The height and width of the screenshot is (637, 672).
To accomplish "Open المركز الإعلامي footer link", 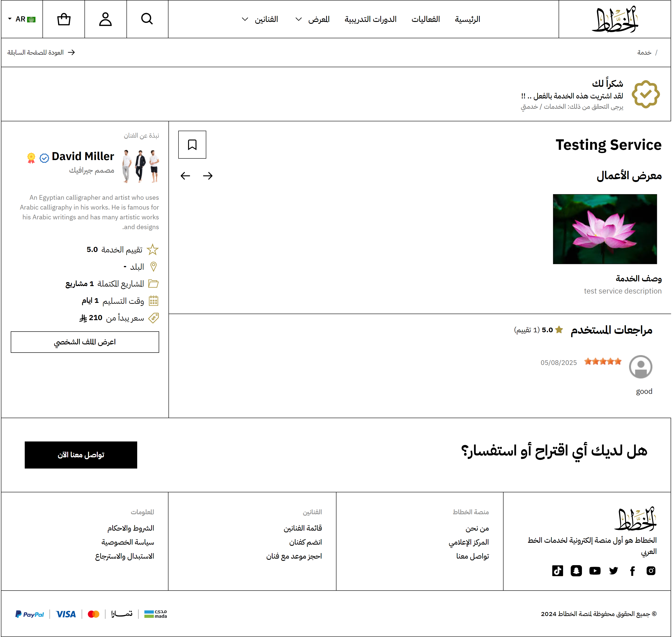I will (x=469, y=542).
